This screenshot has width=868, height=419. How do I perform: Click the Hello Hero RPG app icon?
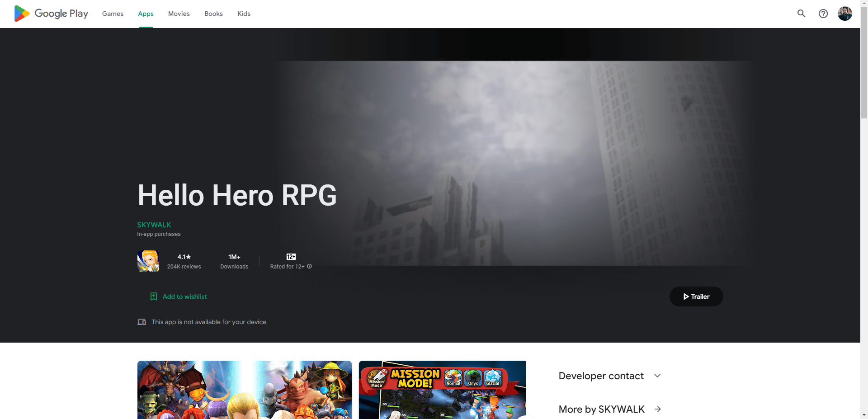coord(148,261)
